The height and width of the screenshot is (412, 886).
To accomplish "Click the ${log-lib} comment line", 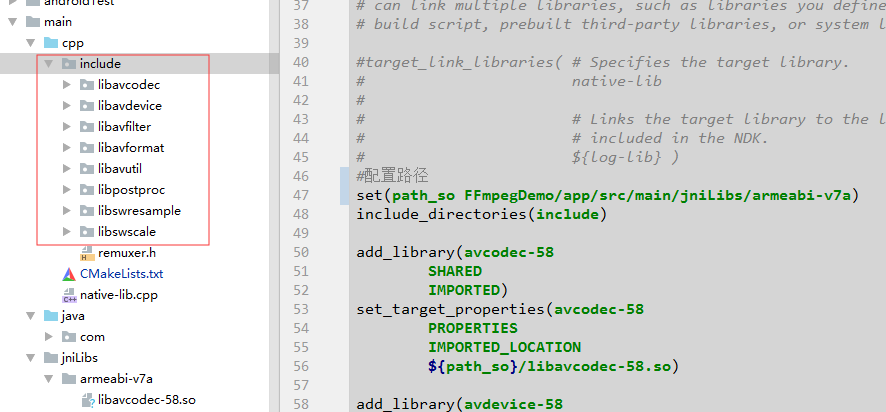I will [625, 158].
